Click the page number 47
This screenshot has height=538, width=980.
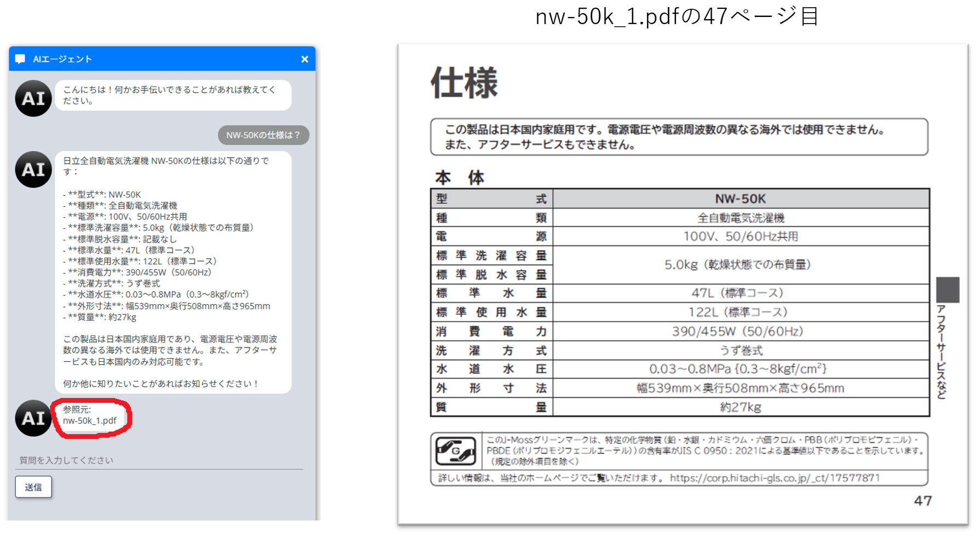pyautogui.click(x=922, y=501)
